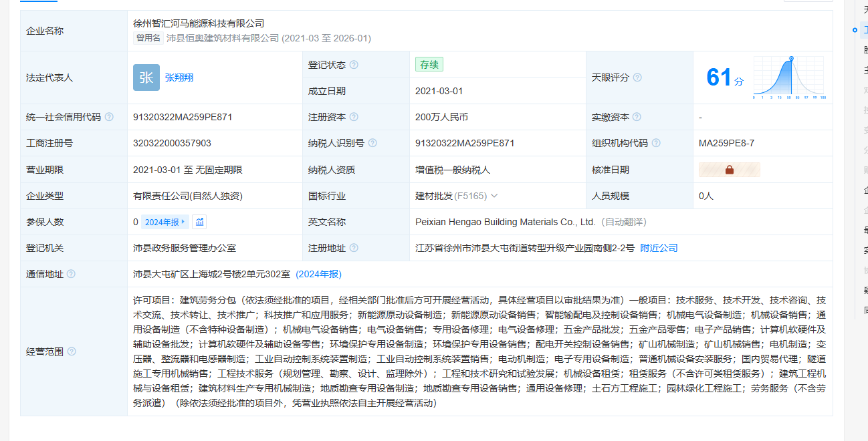Click the info icon beside 统一社会信用代码
This screenshot has width=868, height=441.
(x=109, y=117)
